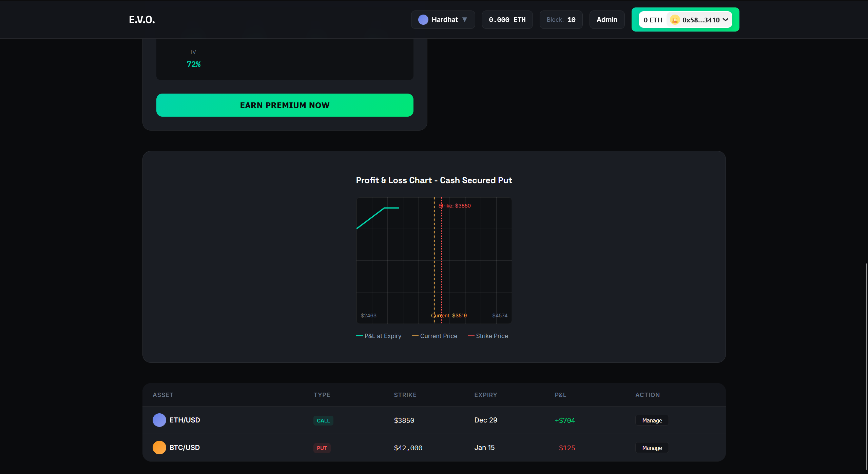
Task: Click the 0.000 ETH balance indicator
Action: (507, 20)
